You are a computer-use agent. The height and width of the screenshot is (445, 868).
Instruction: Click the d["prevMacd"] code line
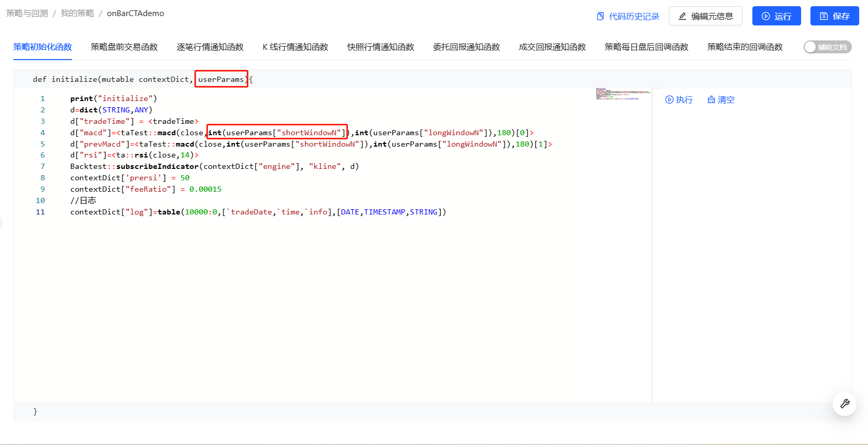coord(311,144)
